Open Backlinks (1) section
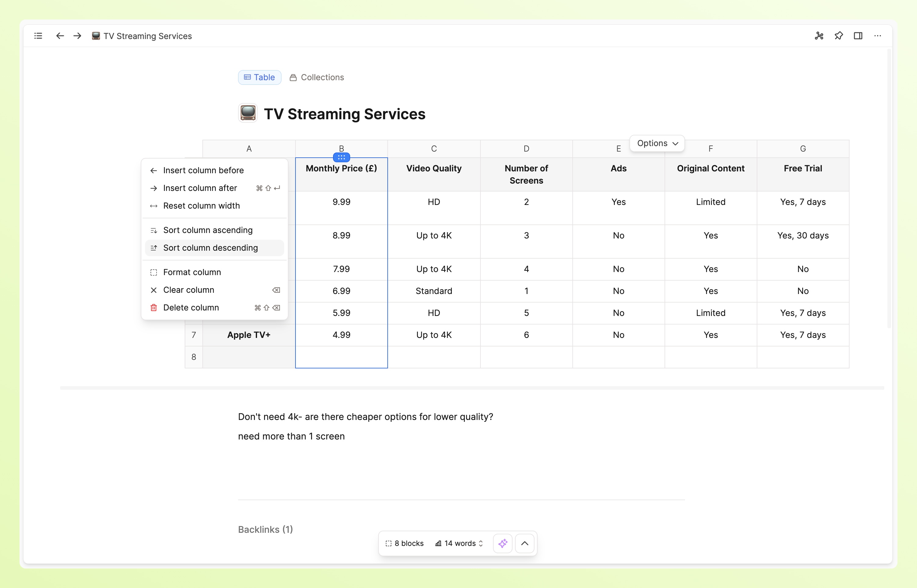 pyautogui.click(x=265, y=529)
